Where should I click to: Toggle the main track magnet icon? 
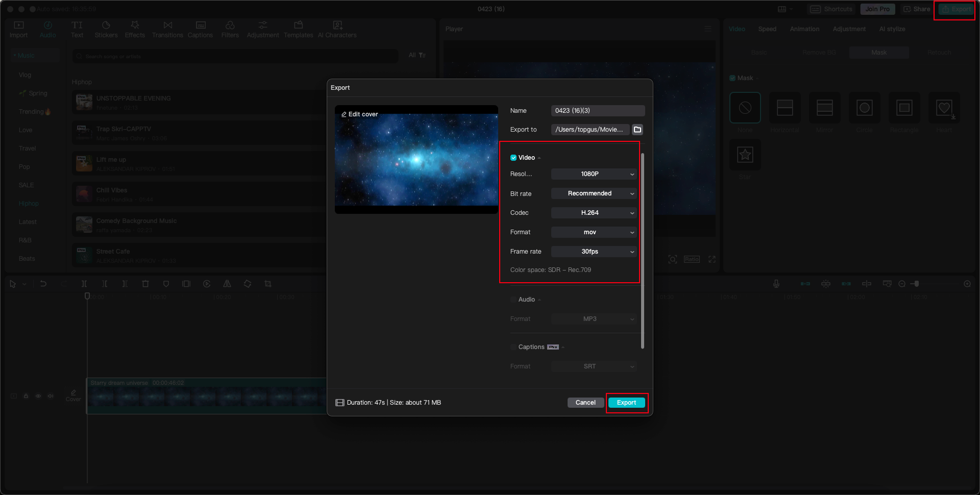click(x=805, y=284)
